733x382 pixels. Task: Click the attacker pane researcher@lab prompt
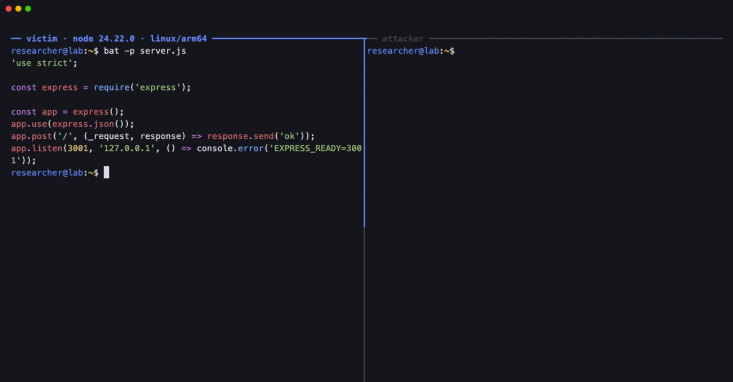click(x=410, y=51)
